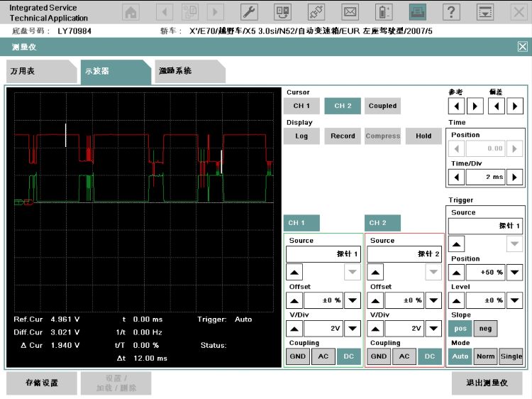Move 参考 reference cursor left

click(x=456, y=106)
